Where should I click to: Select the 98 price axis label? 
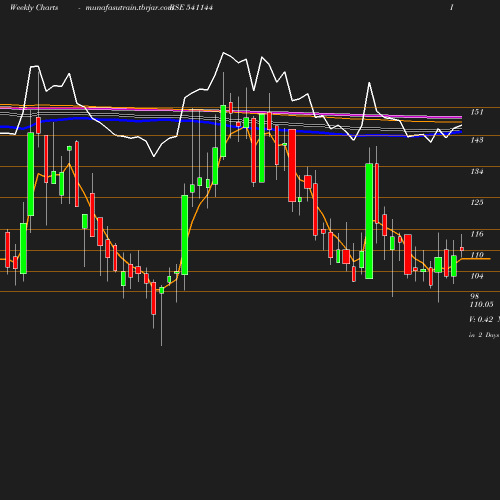click(475, 296)
